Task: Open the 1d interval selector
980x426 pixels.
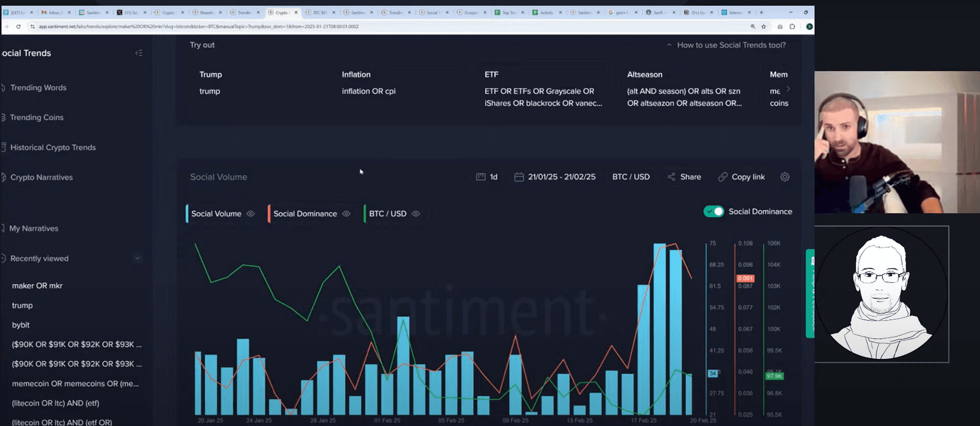Action: point(487,177)
